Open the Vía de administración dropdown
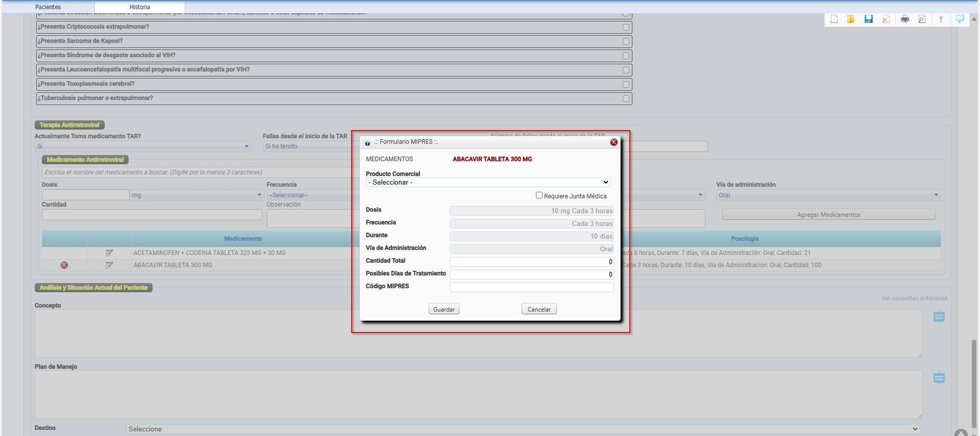Image resolution: width=980 pixels, height=436 pixels. pyautogui.click(x=828, y=195)
